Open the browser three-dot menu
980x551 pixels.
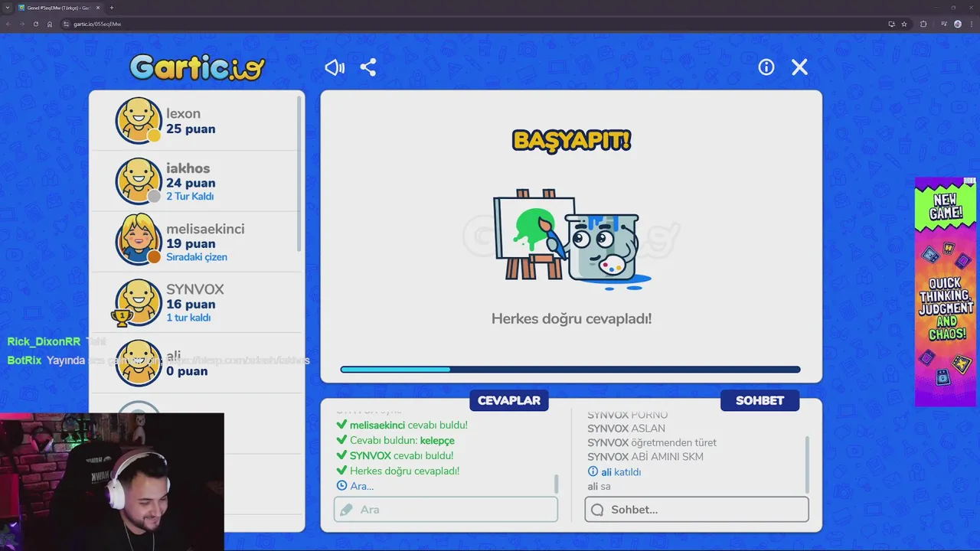coord(972,24)
